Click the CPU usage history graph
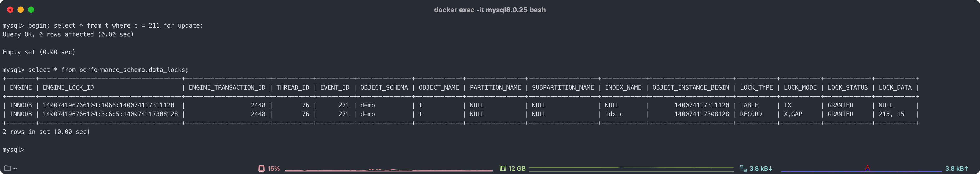980x174 pixels. 389,169
